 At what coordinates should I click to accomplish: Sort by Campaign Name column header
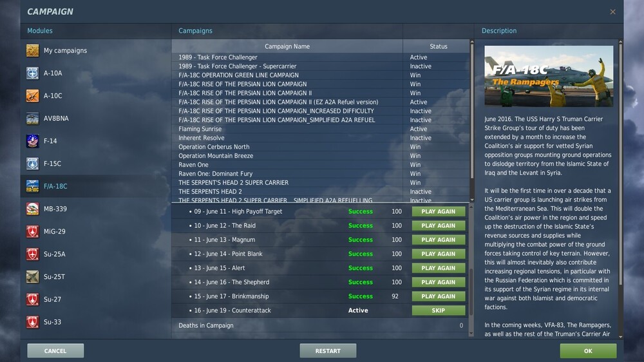(x=287, y=46)
